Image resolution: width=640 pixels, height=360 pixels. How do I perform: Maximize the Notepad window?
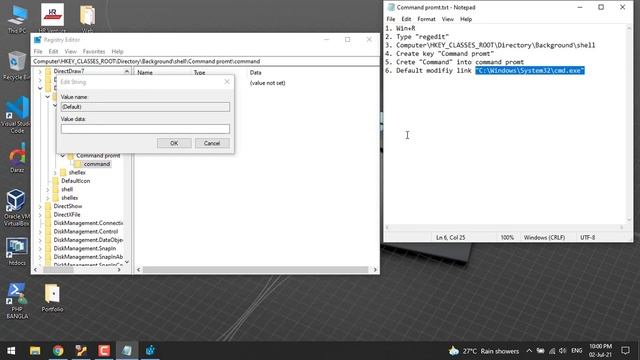pyautogui.click(x=601, y=7)
